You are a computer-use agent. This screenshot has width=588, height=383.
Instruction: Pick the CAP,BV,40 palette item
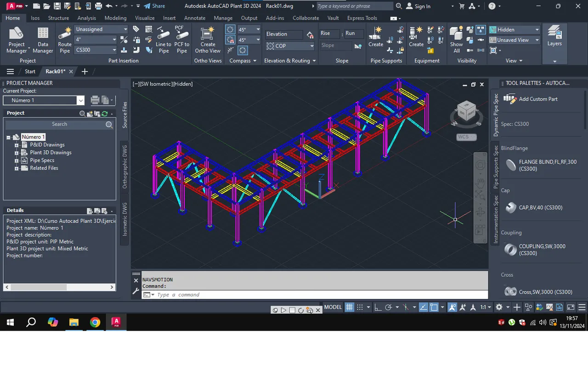(x=534, y=207)
